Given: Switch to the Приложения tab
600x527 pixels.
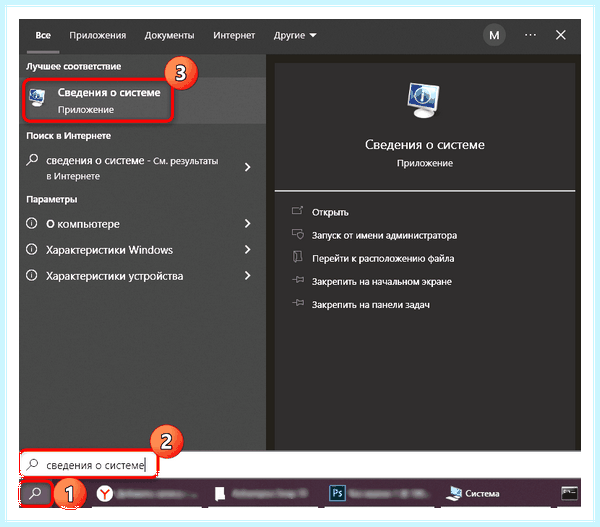Looking at the screenshot, I should coord(98,36).
